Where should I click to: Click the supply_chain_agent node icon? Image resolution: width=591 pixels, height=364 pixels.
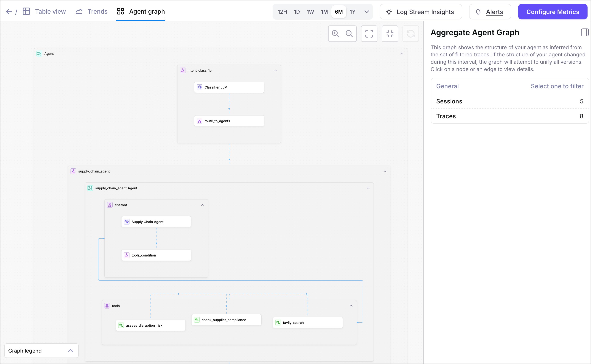73,171
